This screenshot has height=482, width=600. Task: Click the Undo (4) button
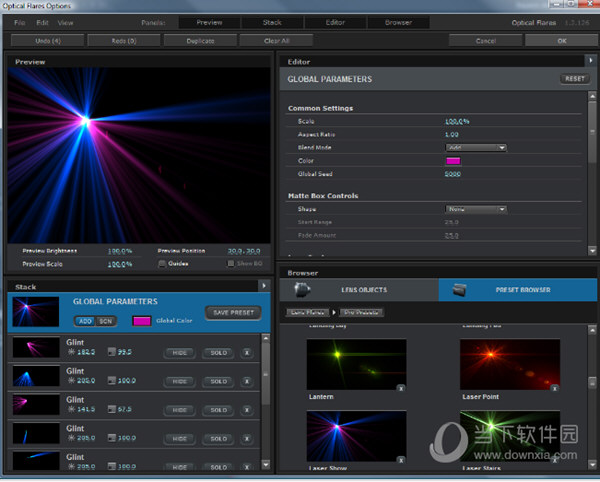pyautogui.click(x=48, y=41)
